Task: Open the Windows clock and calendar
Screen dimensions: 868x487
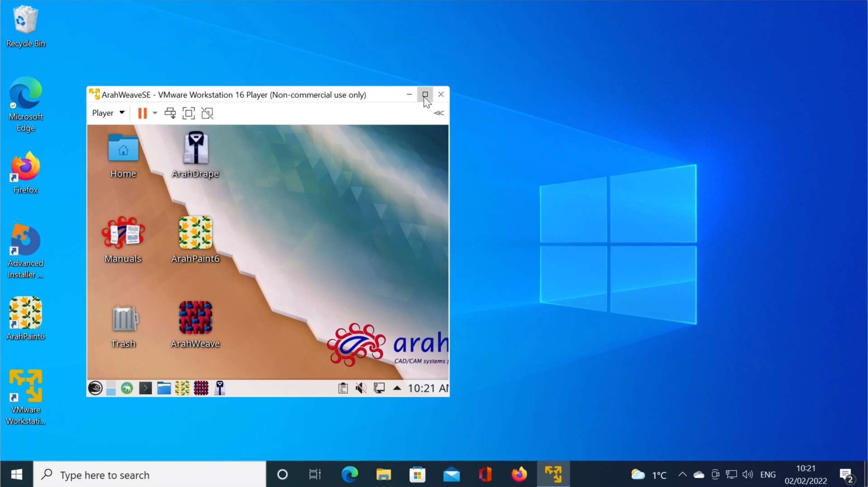Action: [x=806, y=474]
